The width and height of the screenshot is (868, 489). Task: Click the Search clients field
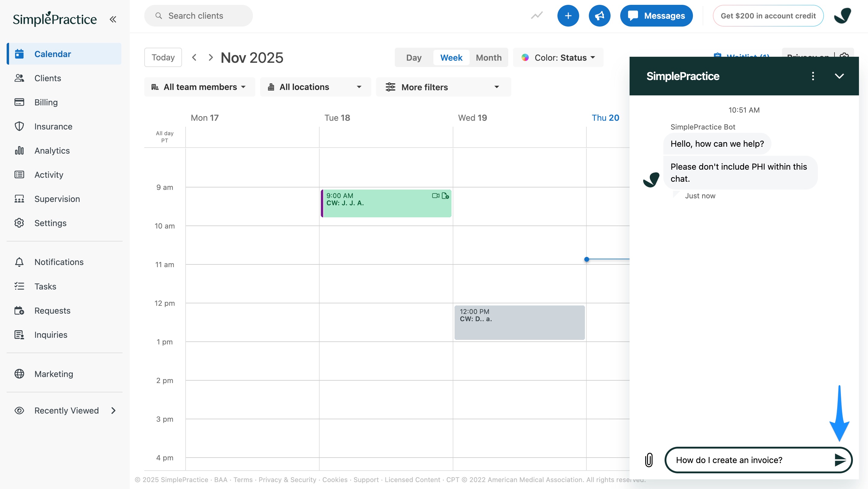tap(199, 16)
